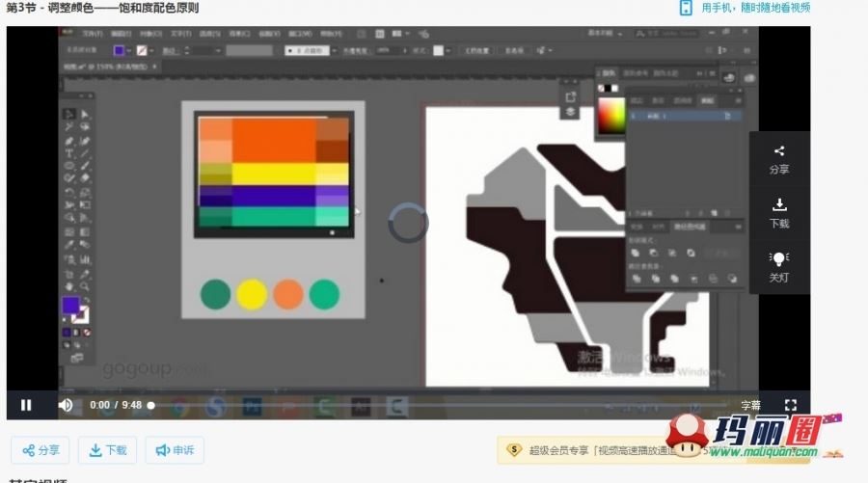This screenshot has width=868, height=483.
Task: Click the Unite shape mode in Pathfinder
Action: pyautogui.click(x=636, y=253)
